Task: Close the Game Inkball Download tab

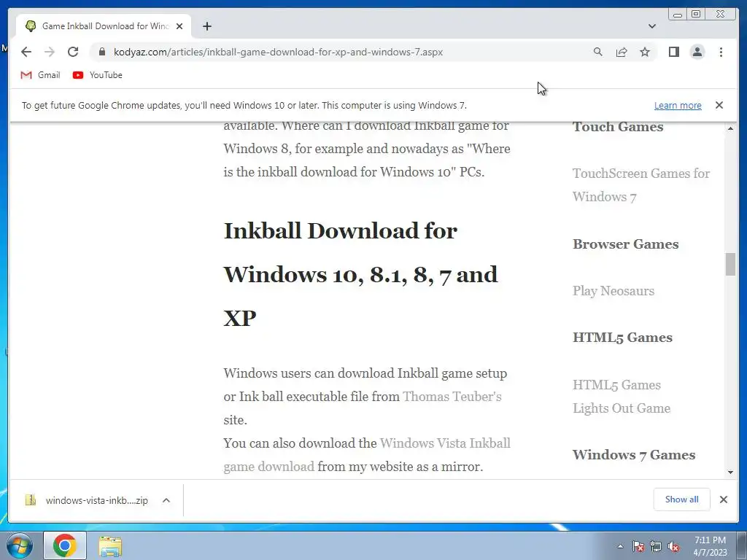Action: tap(179, 26)
